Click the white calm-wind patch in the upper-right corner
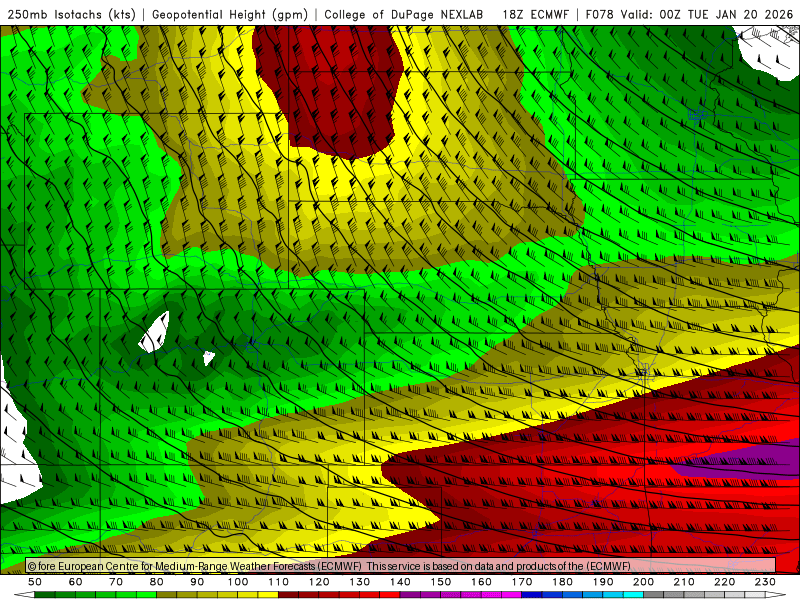The image size is (800, 600). tap(768, 51)
